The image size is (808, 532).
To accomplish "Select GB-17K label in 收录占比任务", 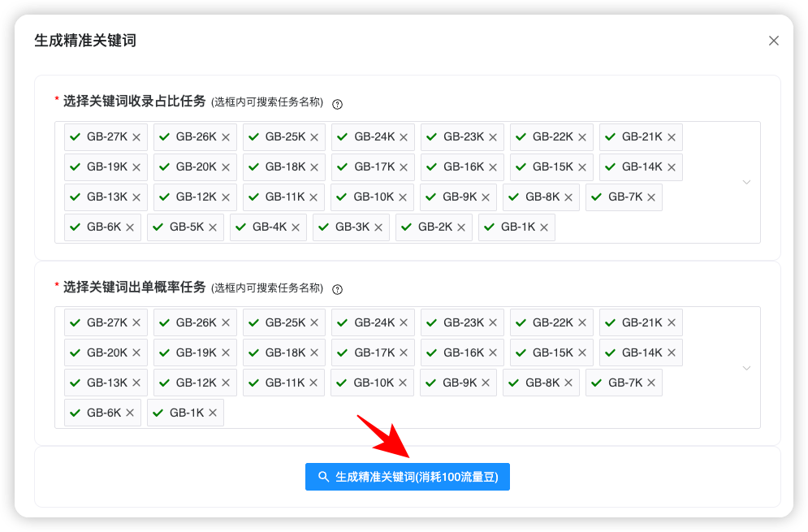I will tap(374, 167).
